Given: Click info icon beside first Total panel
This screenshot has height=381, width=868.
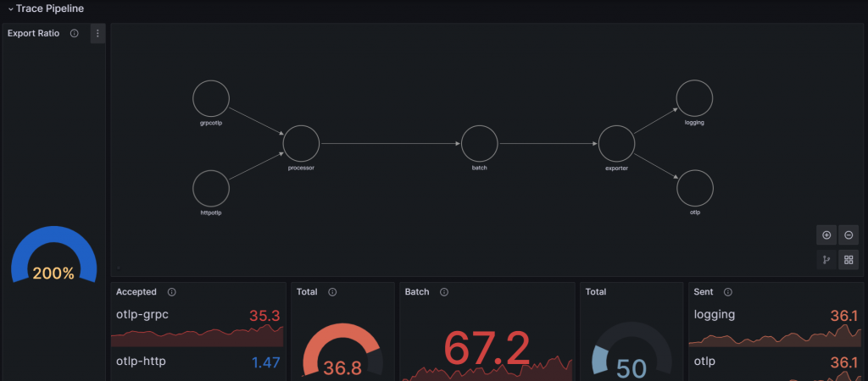Looking at the screenshot, I should pyautogui.click(x=332, y=292).
